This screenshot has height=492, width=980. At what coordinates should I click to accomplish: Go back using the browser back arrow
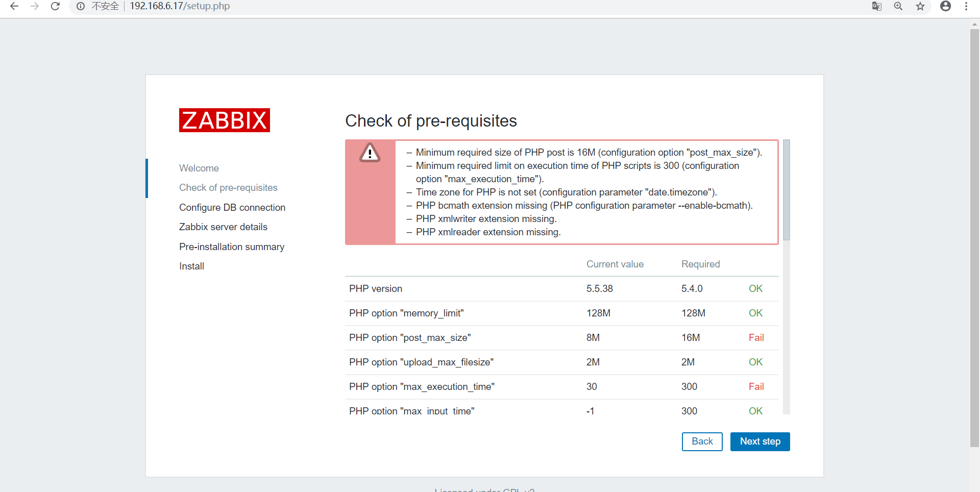[x=14, y=6]
